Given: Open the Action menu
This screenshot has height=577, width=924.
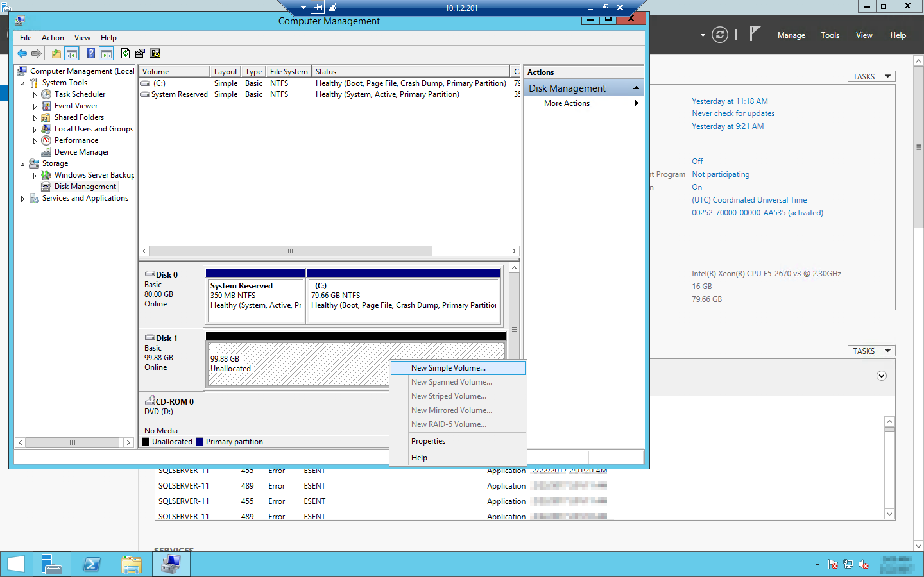Looking at the screenshot, I should (x=53, y=38).
